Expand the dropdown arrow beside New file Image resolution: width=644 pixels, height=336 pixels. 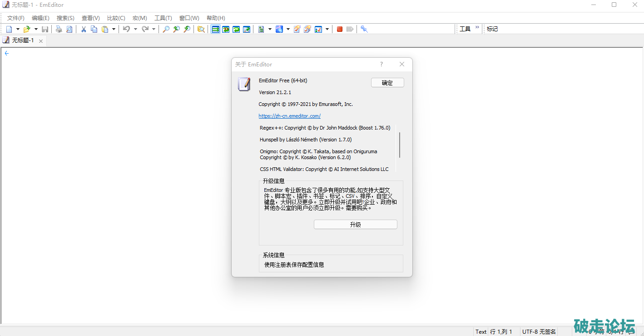point(18,29)
